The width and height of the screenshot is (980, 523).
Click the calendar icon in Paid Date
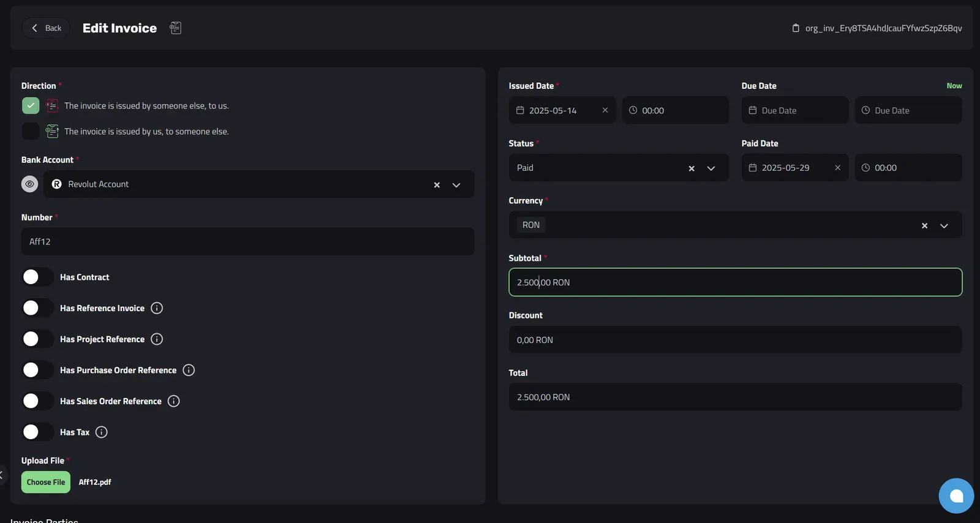tap(753, 168)
